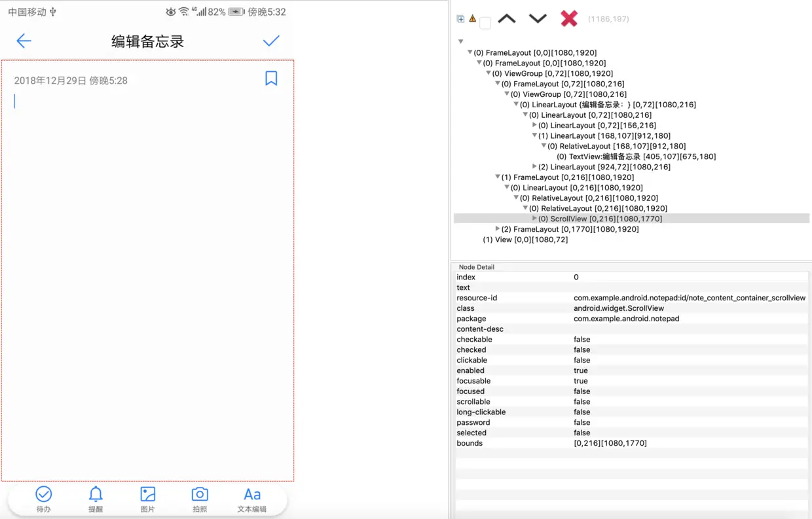812x519 pixels.
Task: Tick the empty checkbox in the viewer toolbar
Action: coord(485,24)
